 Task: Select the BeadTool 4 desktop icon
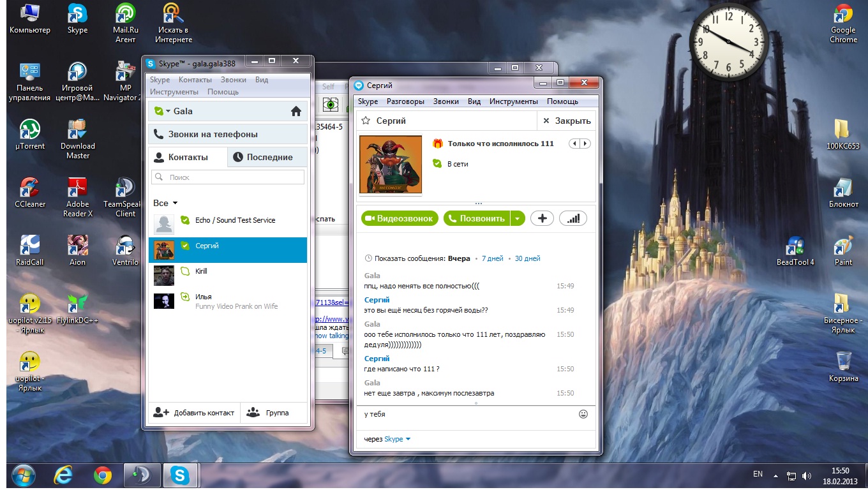[795, 251]
